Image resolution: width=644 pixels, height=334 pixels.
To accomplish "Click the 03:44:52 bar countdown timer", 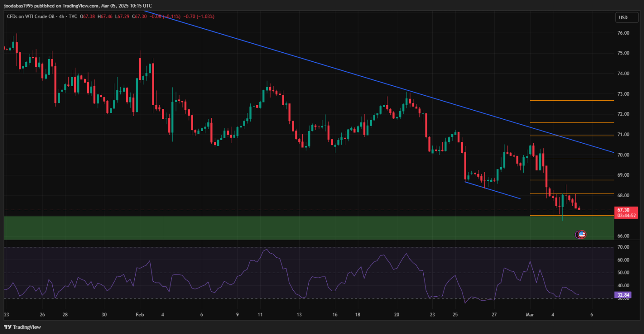I will pos(626,215).
